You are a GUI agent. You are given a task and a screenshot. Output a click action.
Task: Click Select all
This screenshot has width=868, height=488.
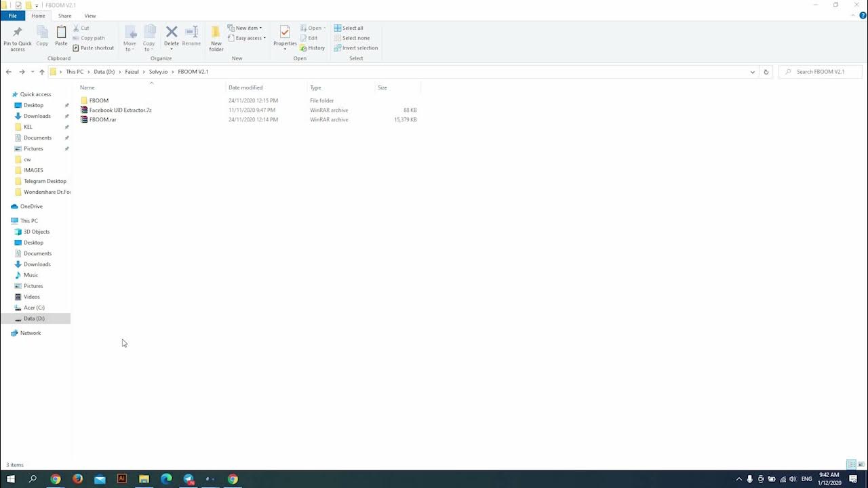coord(349,28)
